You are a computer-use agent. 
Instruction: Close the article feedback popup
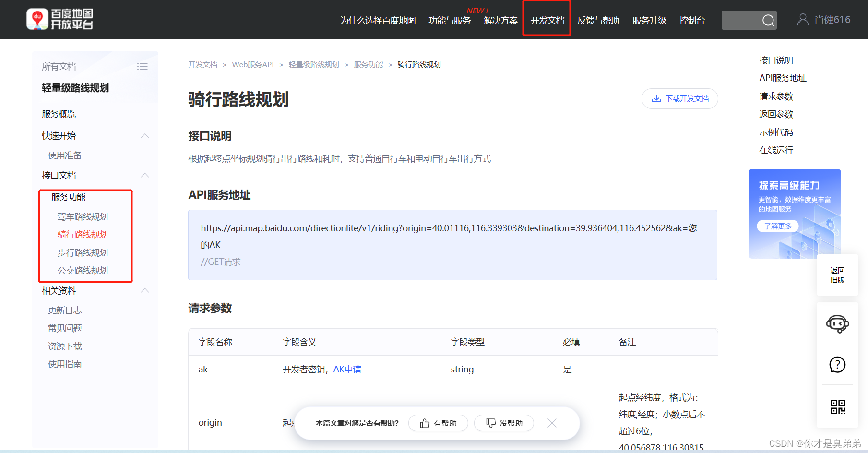click(x=552, y=423)
